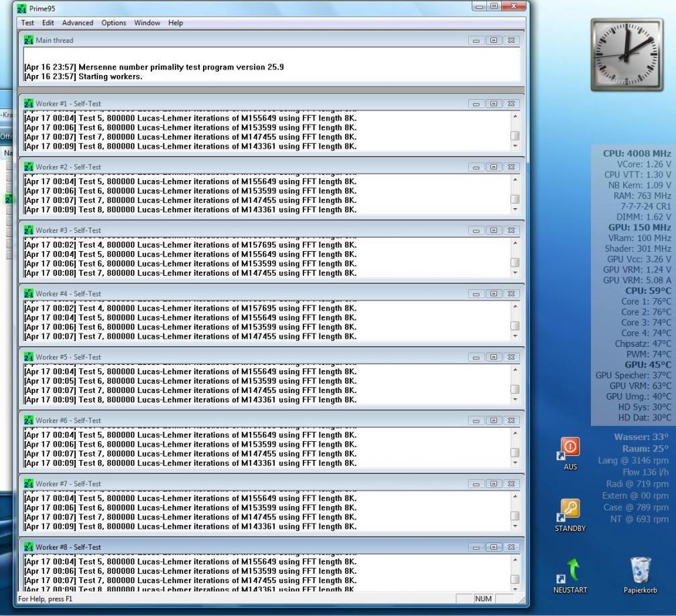
Task: Click the VCore: 1.26 V gadget reading
Action: [x=644, y=164]
